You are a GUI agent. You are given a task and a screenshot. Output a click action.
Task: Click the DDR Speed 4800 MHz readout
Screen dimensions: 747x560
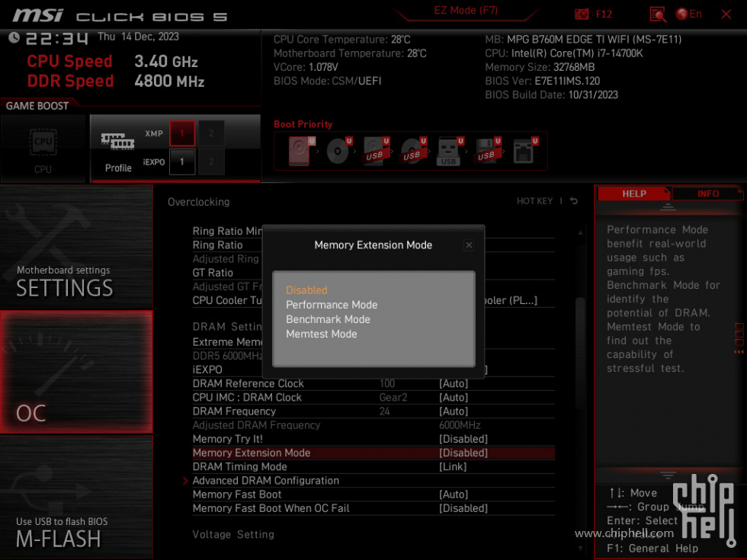(x=169, y=81)
